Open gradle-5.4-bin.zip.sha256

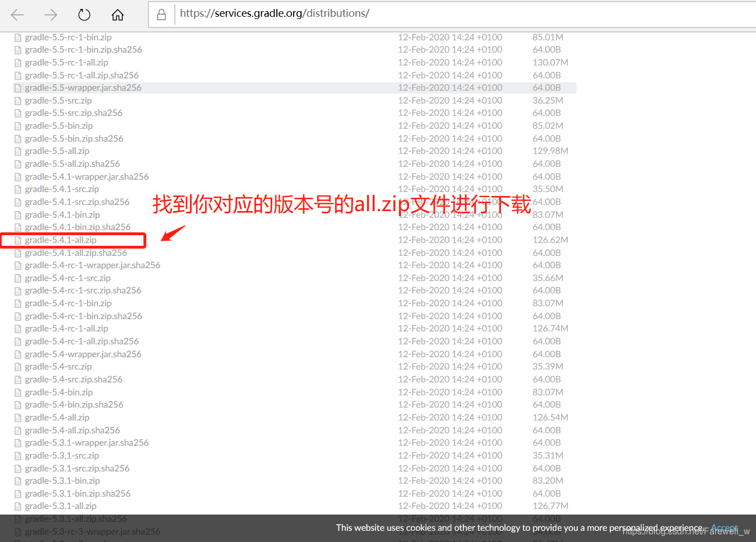tap(74, 405)
